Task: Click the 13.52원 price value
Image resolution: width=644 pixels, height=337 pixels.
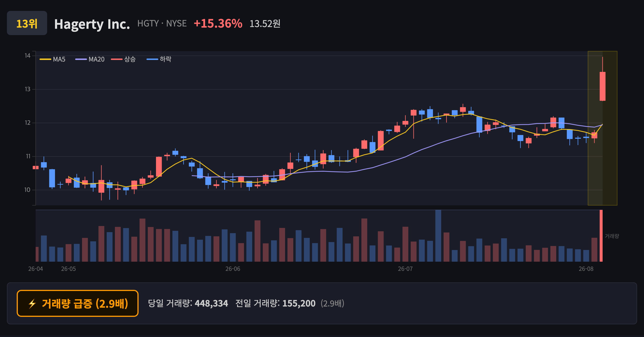Action: pos(265,24)
